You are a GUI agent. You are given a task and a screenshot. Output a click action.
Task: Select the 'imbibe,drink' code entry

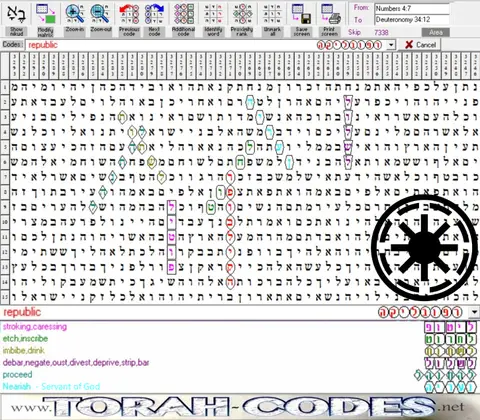click(x=23, y=351)
